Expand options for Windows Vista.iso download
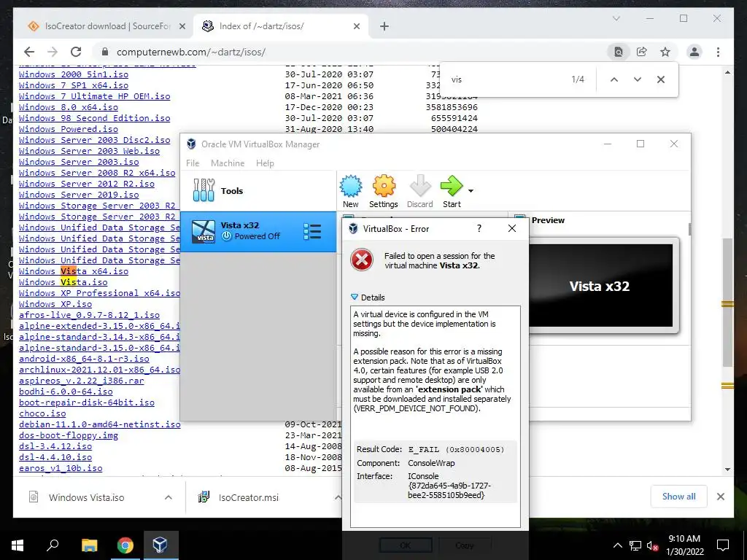The height and width of the screenshot is (560, 747). click(169, 497)
